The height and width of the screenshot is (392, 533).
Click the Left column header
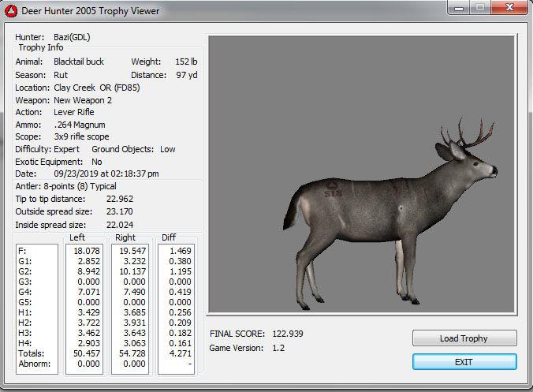tap(77, 237)
